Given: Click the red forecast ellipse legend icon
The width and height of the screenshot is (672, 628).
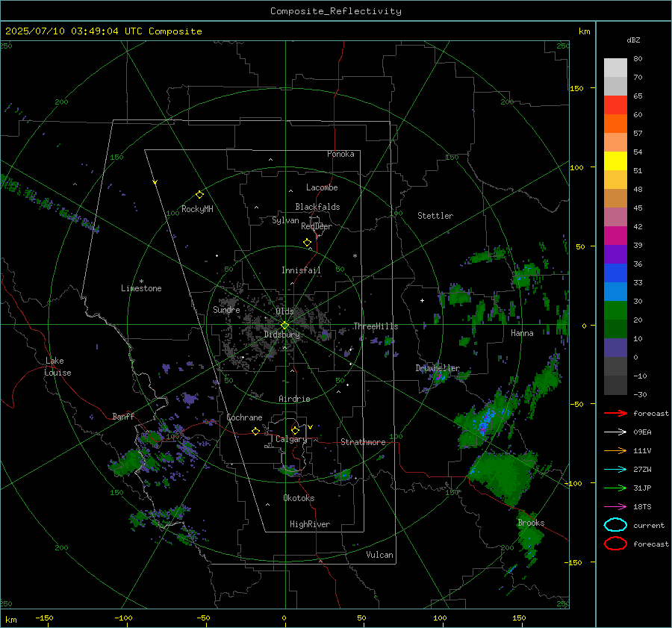Looking at the screenshot, I should click(x=615, y=544).
